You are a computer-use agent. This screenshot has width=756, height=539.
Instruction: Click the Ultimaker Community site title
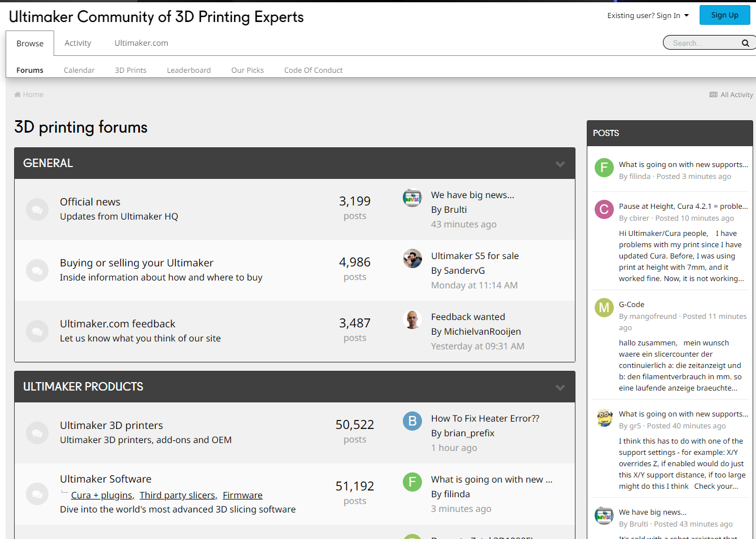(156, 17)
